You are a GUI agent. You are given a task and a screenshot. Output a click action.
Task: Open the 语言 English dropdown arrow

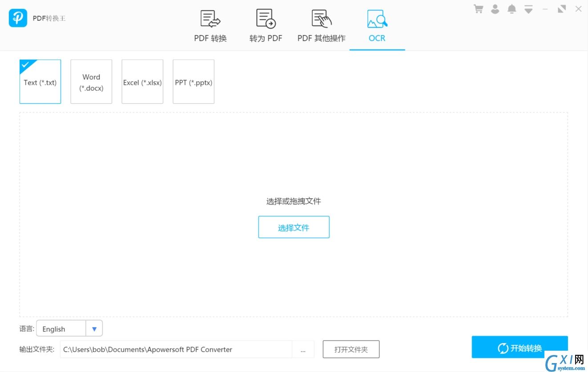click(94, 328)
